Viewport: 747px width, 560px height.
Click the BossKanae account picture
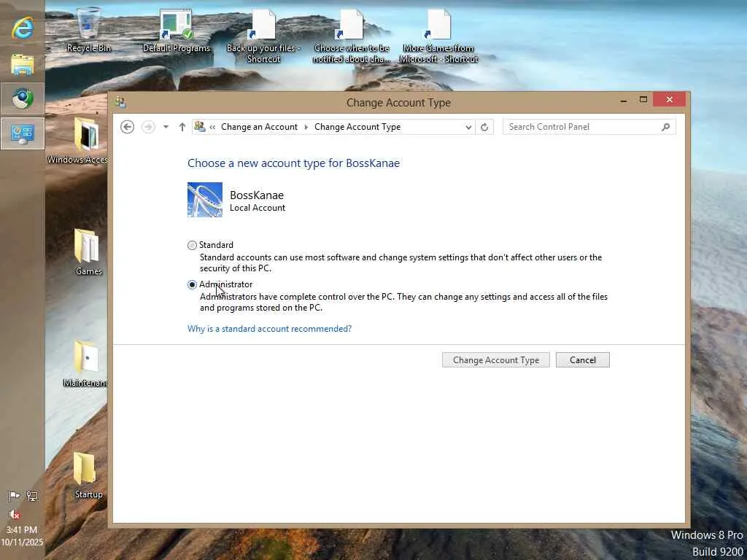(x=205, y=200)
